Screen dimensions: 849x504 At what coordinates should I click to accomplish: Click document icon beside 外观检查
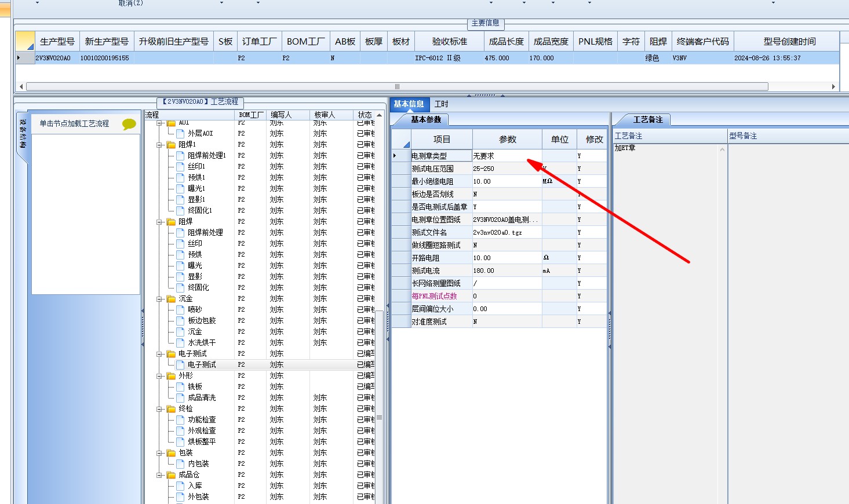coord(180,430)
